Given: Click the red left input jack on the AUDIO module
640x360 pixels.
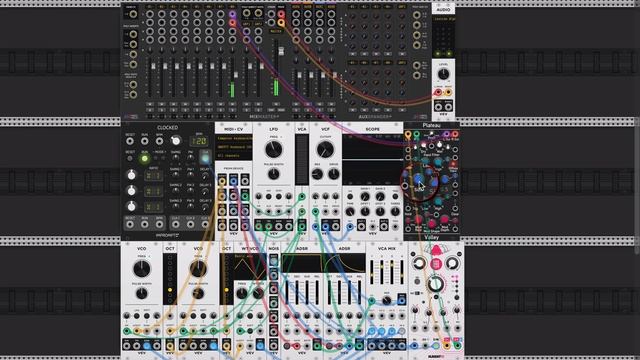Looking at the screenshot, I should click(x=438, y=93).
